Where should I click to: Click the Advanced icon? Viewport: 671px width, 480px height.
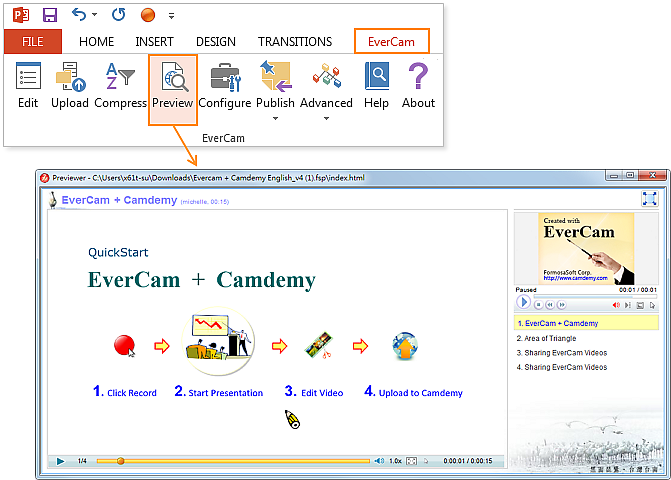point(326,76)
